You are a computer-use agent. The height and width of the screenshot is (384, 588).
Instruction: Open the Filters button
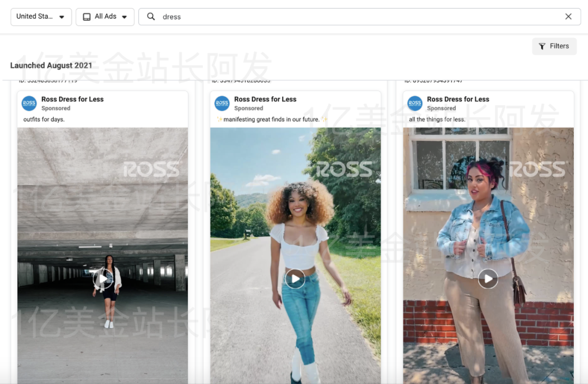(554, 46)
